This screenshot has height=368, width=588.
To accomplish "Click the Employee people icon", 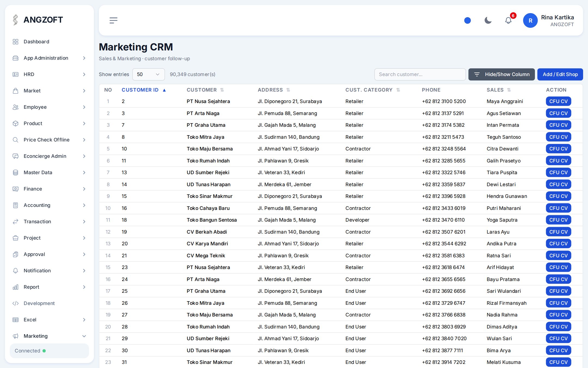I will point(16,107).
